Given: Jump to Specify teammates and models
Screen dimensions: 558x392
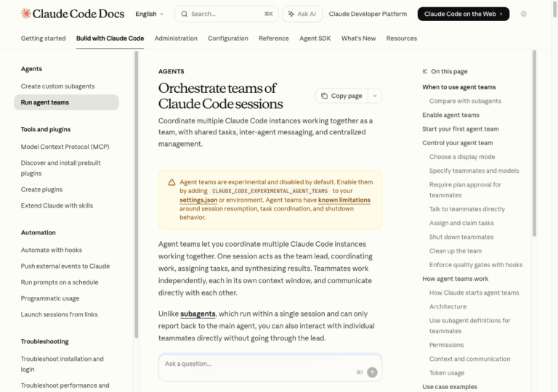Looking at the screenshot, I should [474, 171].
